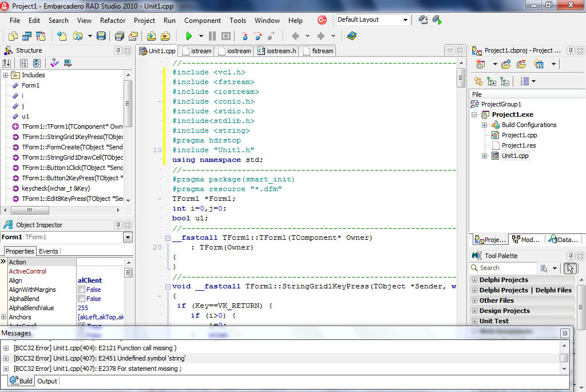Select Project1.cpp in the Project Manager
The image size is (586, 392).
[x=519, y=135]
